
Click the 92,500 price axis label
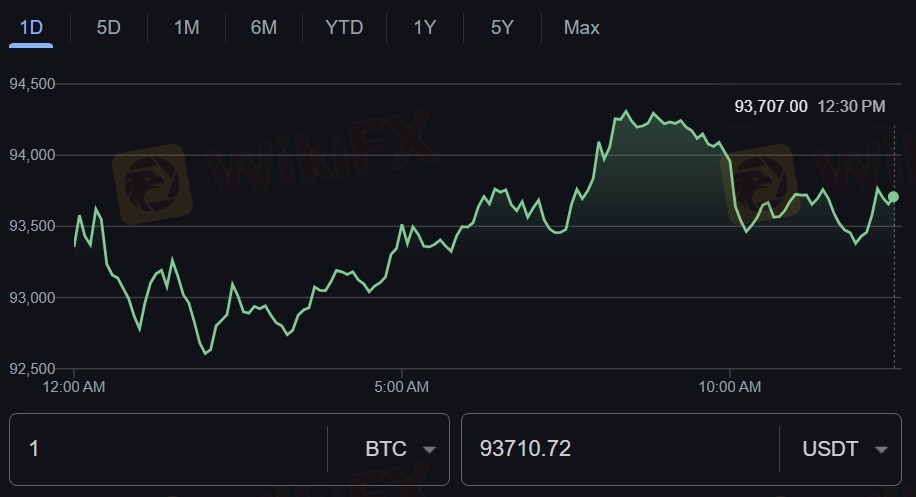(32, 369)
